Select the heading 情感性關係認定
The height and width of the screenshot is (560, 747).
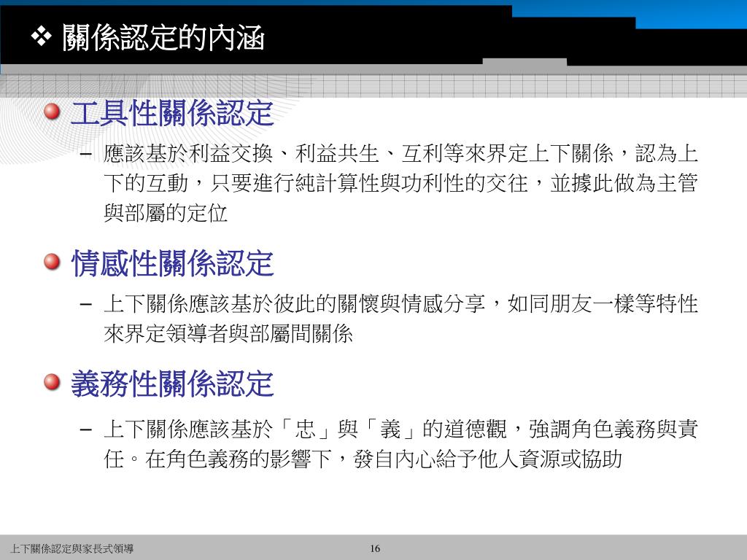pyautogui.click(x=172, y=262)
